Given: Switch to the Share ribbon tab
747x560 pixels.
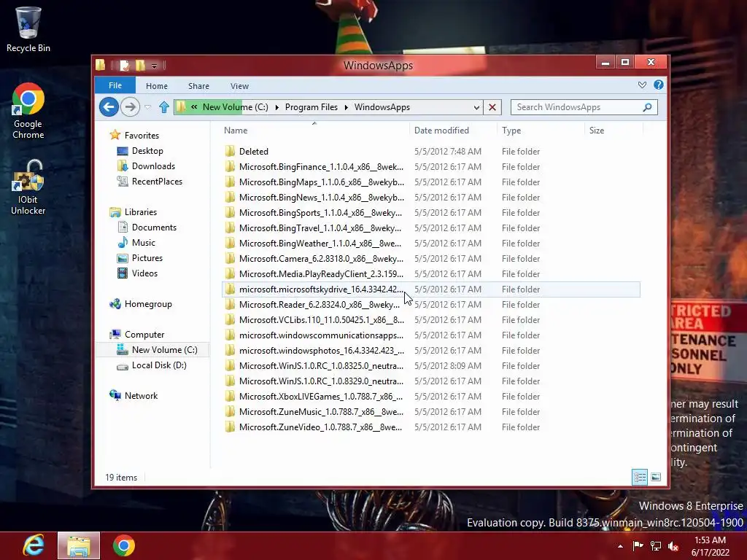Looking at the screenshot, I should (198, 86).
